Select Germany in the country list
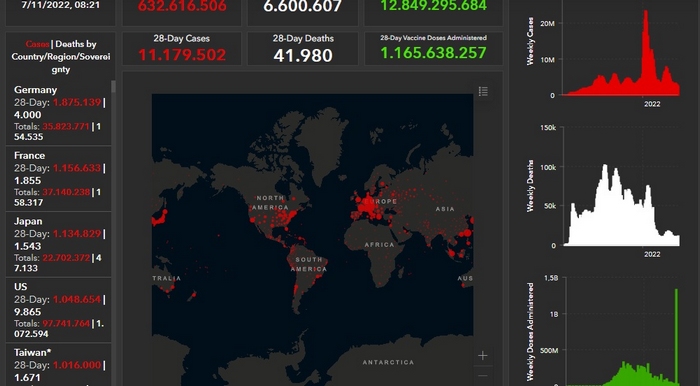Screen dimensions: 700x386 58,112
